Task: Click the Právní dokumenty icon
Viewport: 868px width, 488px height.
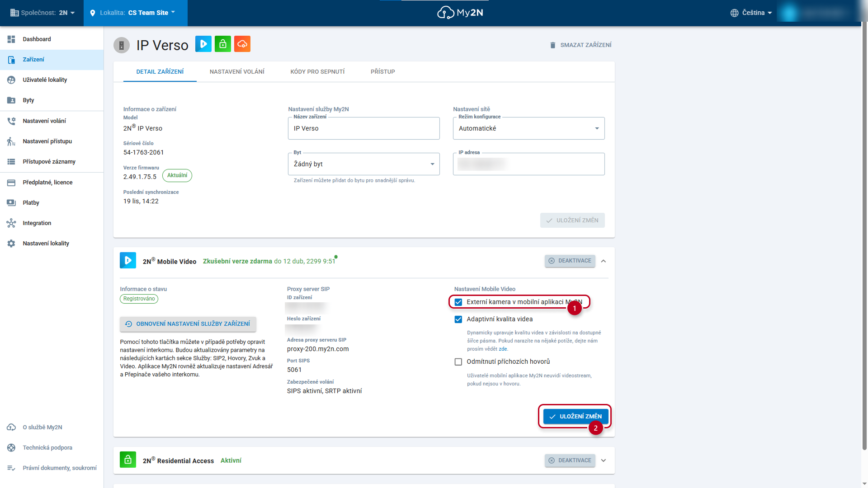Action: 11,468
